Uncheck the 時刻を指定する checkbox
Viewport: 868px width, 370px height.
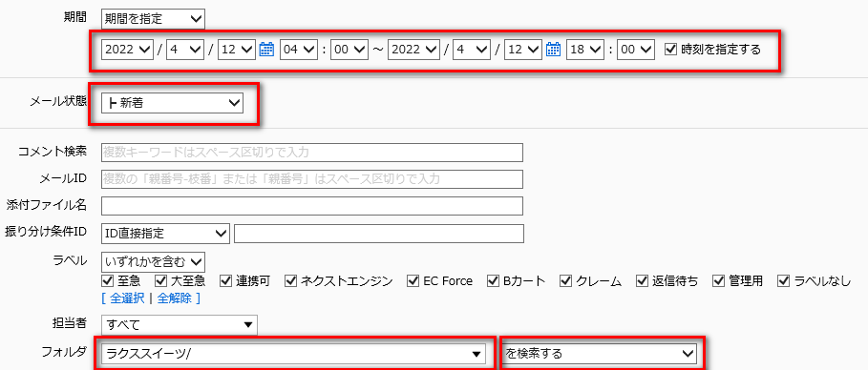click(x=670, y=50)
